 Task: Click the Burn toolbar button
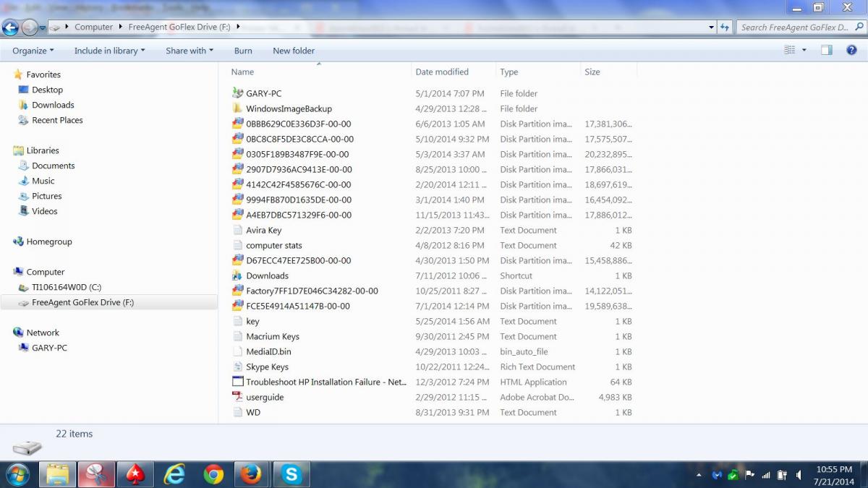(x=243, y=51)
